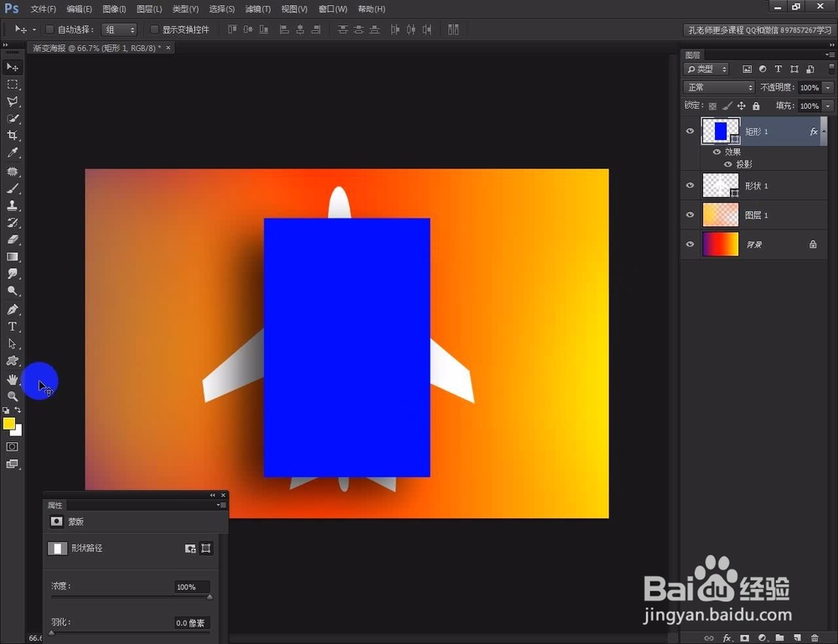Click the add layer style fx button
Viewport: 838px width, 644px height.
727,637
